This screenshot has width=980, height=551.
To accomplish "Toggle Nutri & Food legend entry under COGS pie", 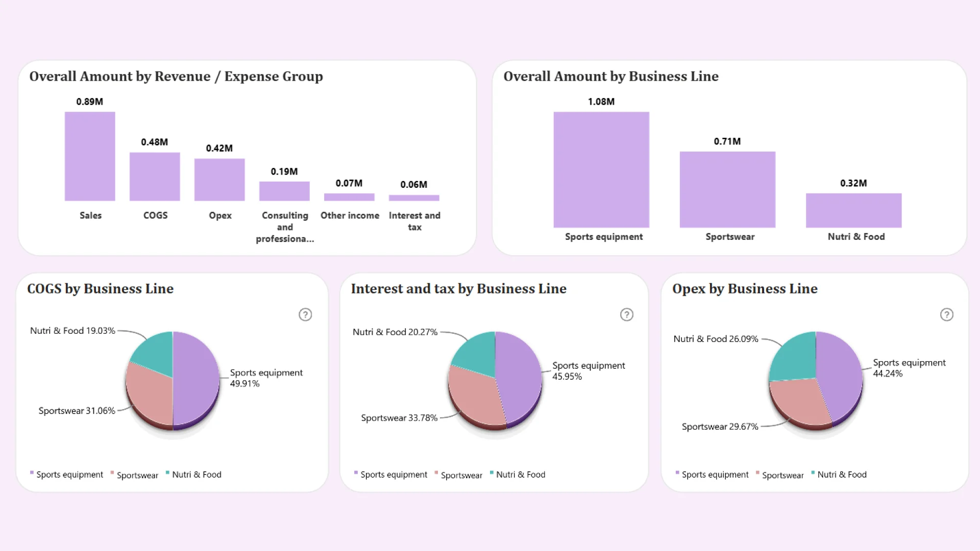I will pyautogui.click(x=193, y=474).
